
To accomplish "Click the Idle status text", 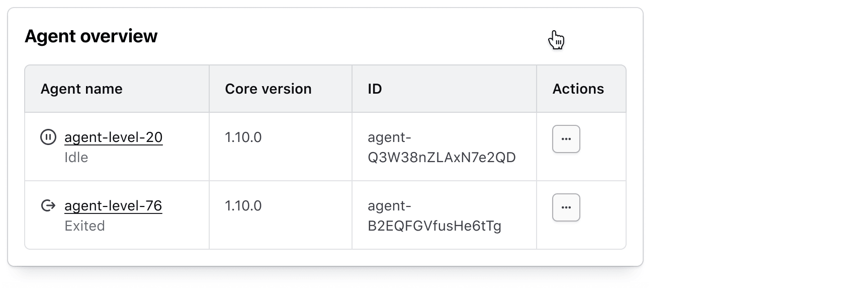I will 76,158.
